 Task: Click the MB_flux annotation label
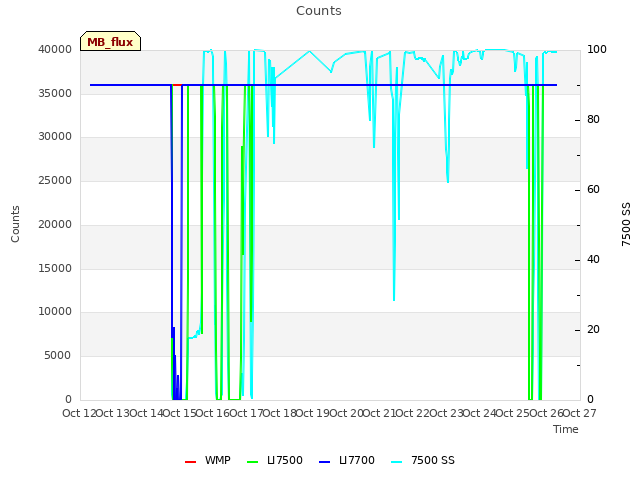coord(110,42)
